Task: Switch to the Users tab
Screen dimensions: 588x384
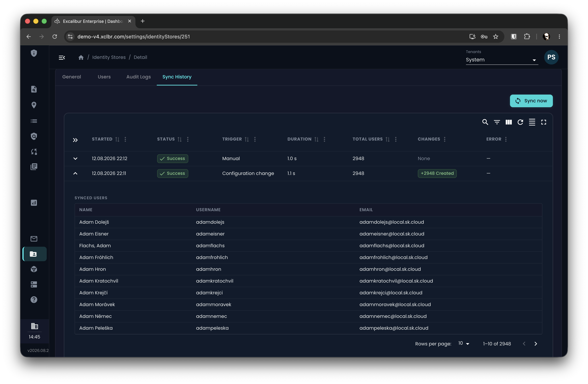Action: click(104, 77)
